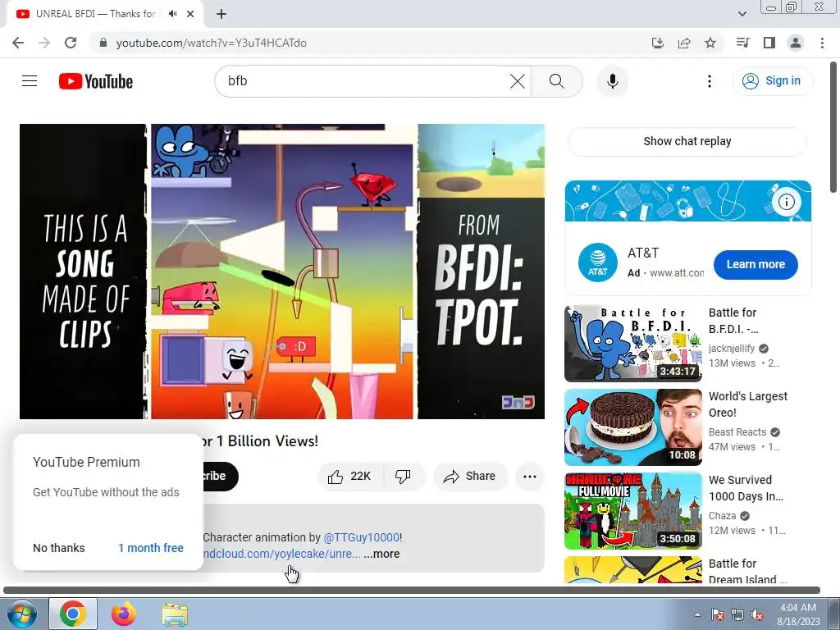Toggle Chrome side panel
This screenshot has height=630, width=840.
tap(769, 43)
